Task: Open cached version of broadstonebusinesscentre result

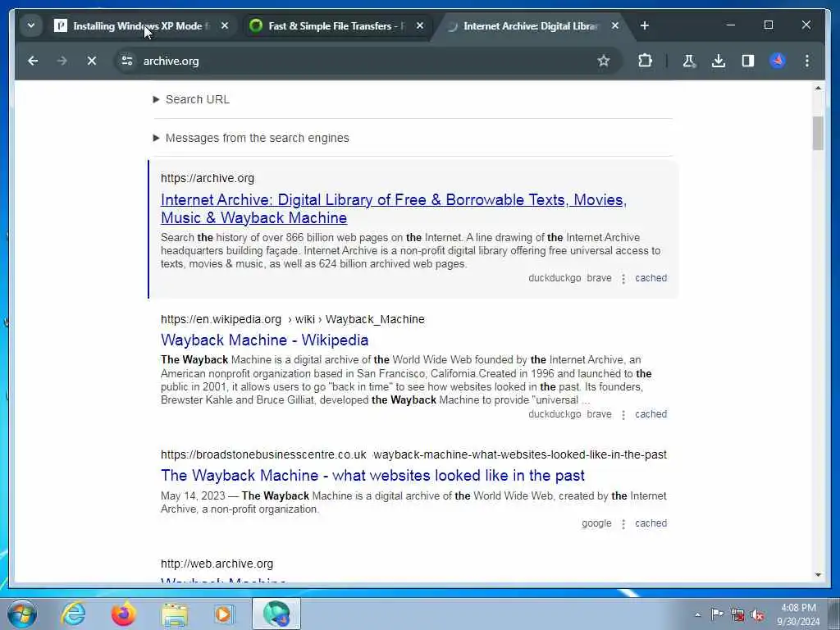Action: pos(651,523)
